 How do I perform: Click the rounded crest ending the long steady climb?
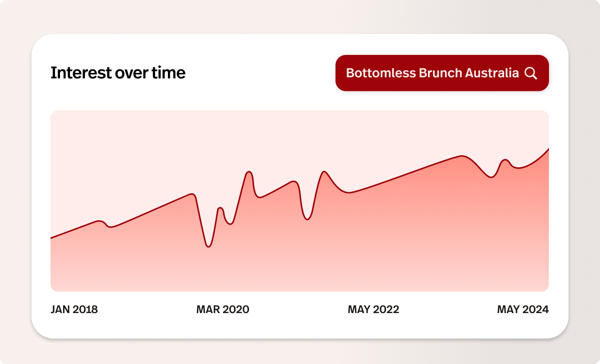(461, 156)
